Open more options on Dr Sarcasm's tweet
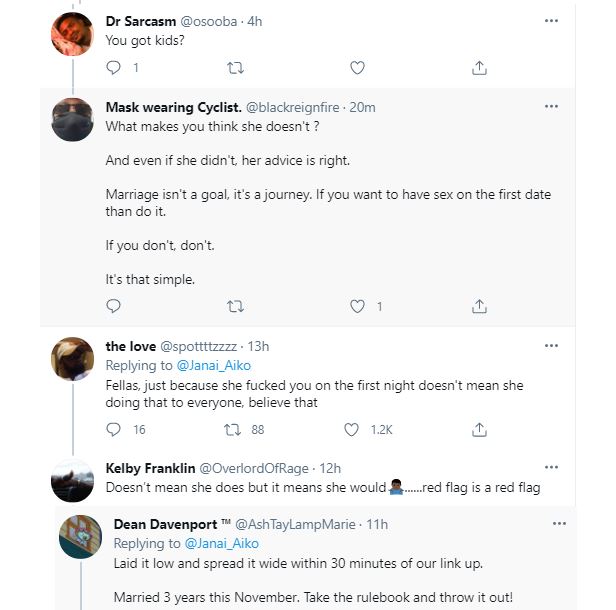The image size is (616, 610). pyautogui.click(x=551, y=21)
